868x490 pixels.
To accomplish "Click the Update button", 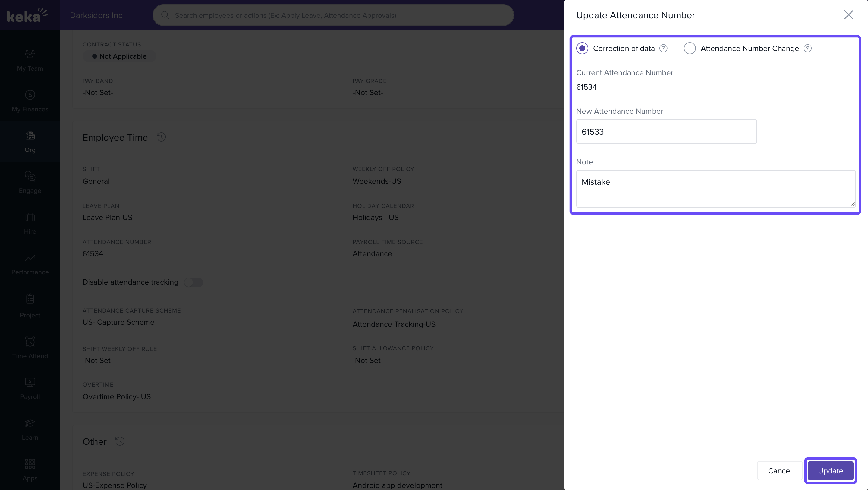I will tap(830, 470).
